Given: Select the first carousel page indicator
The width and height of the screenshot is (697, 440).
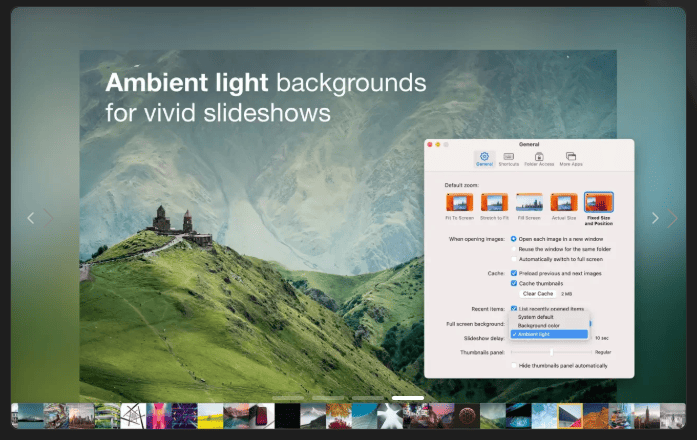Looking at the screenshot, I should pos(288,398).
